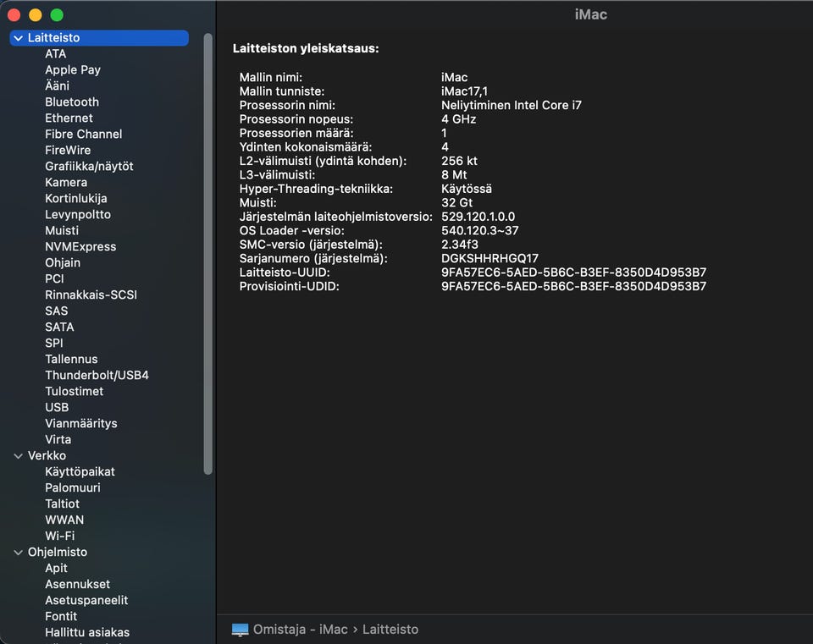The image size is (813, 644).
Task: View the Thunderbolt/USB4 section
Action: point(97,375)
